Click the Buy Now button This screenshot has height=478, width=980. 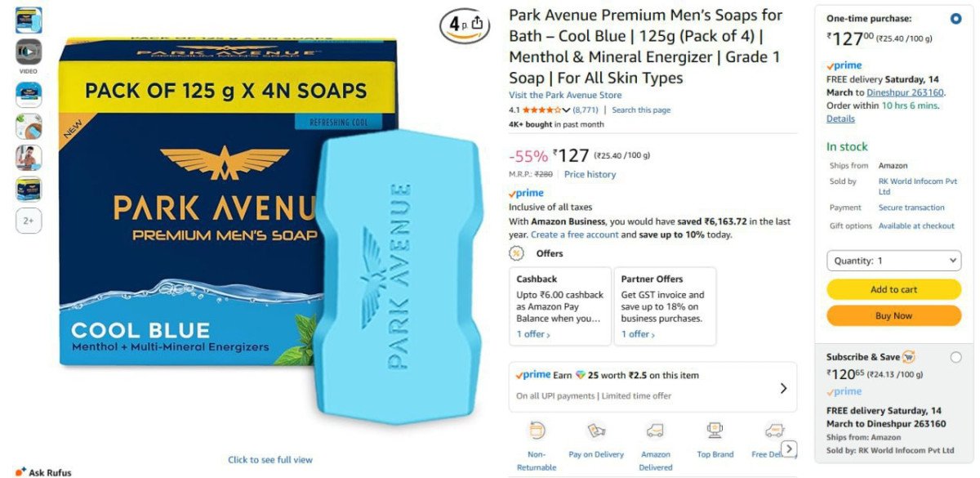pyautogui.click(x=894, y=315)
